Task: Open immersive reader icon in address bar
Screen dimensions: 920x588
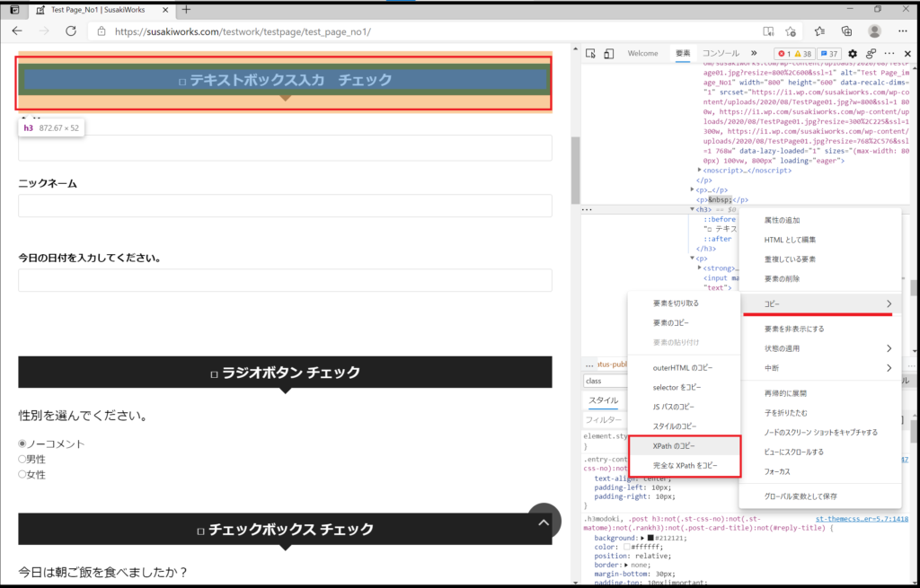Action: (768, 31)
